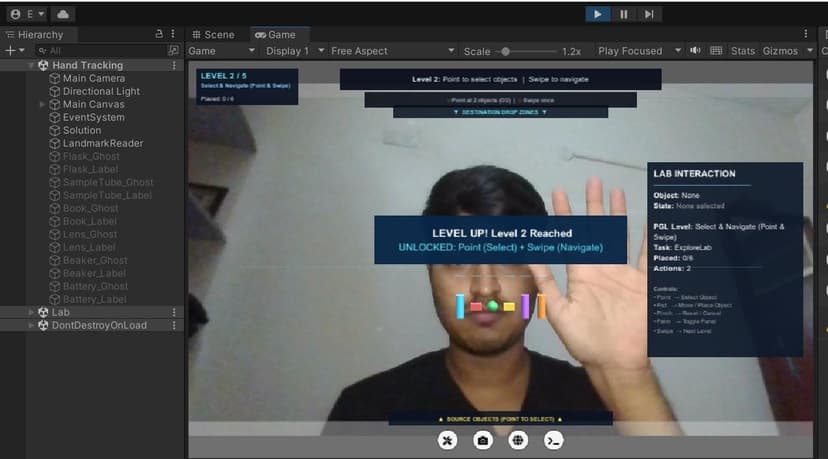Open the create object plus dropdown

click(14, 51)
